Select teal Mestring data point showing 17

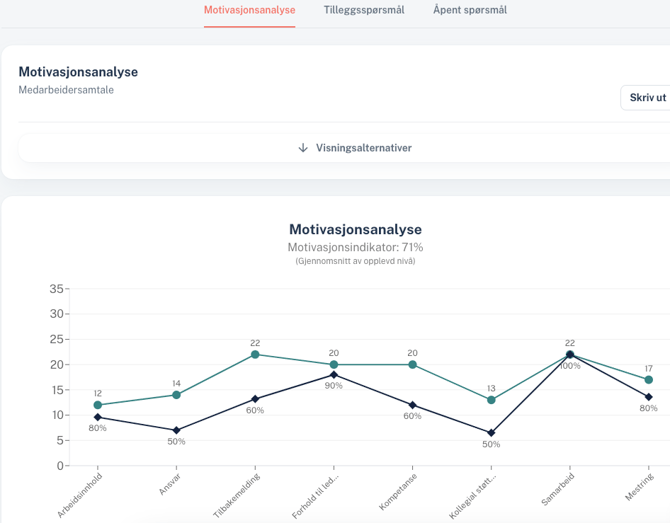pos(648,380)
